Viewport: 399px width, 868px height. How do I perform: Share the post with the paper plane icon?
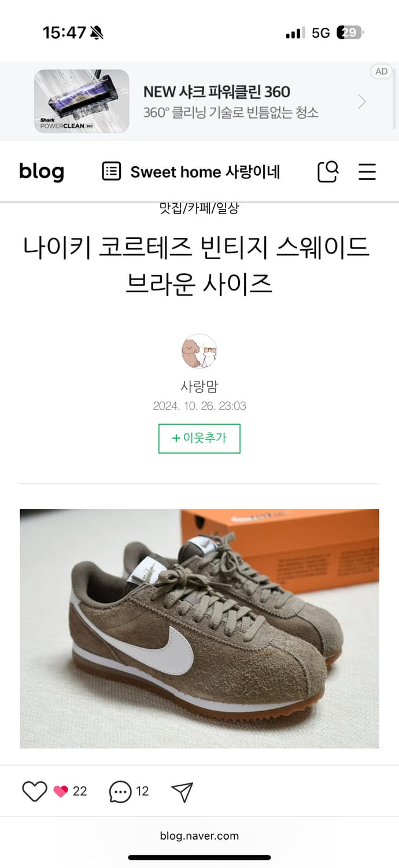click(x=182, y=792)
